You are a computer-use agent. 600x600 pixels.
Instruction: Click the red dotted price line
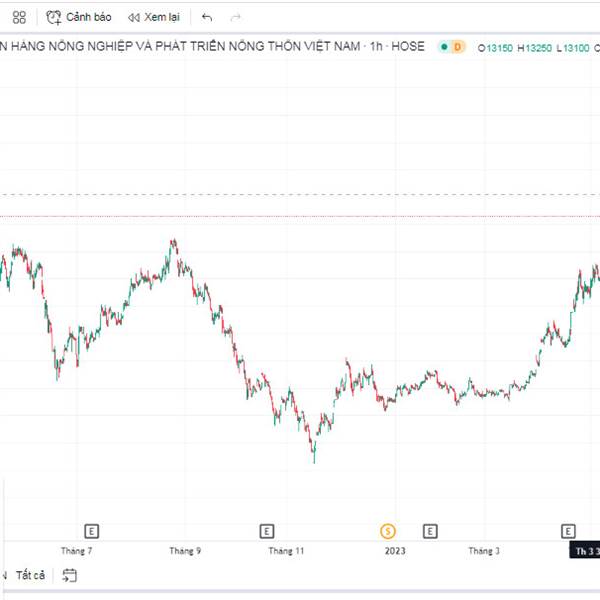pos(300,215)
